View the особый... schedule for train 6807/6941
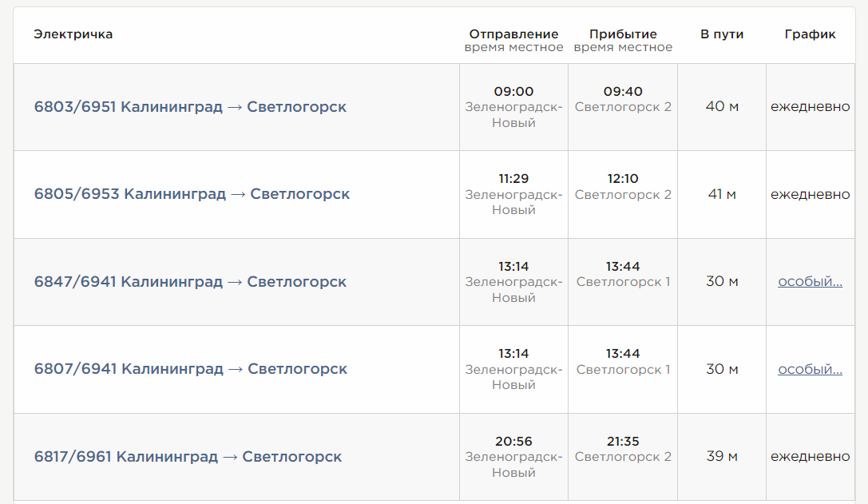Viewport: 868px width, 504px height. coord(809,369)
